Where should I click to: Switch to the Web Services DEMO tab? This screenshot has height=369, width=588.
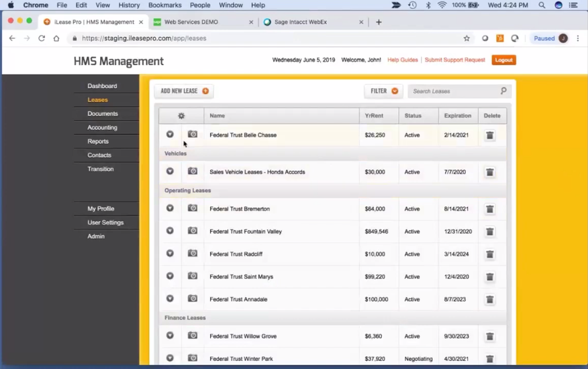click(191, 22)
